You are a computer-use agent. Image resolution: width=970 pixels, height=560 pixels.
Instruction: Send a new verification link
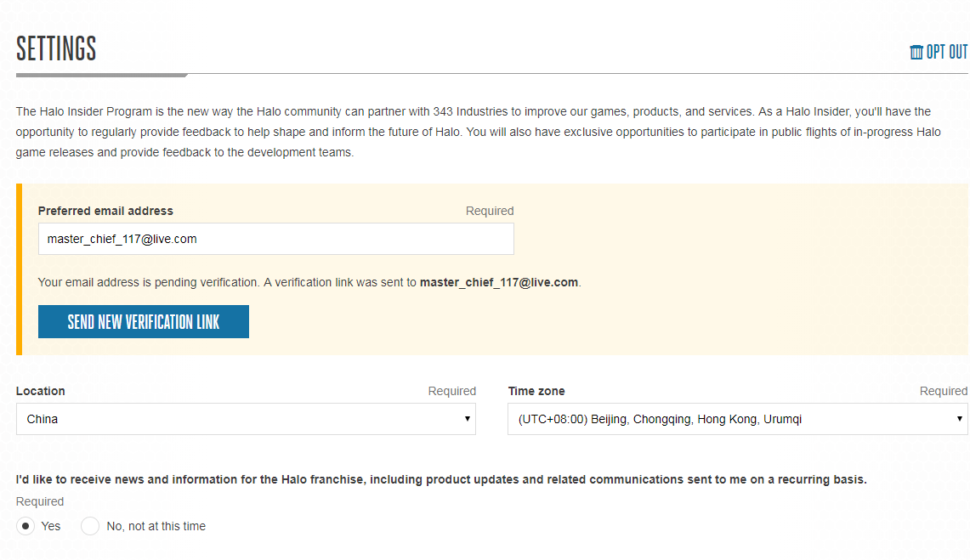[x=144, y=321]
